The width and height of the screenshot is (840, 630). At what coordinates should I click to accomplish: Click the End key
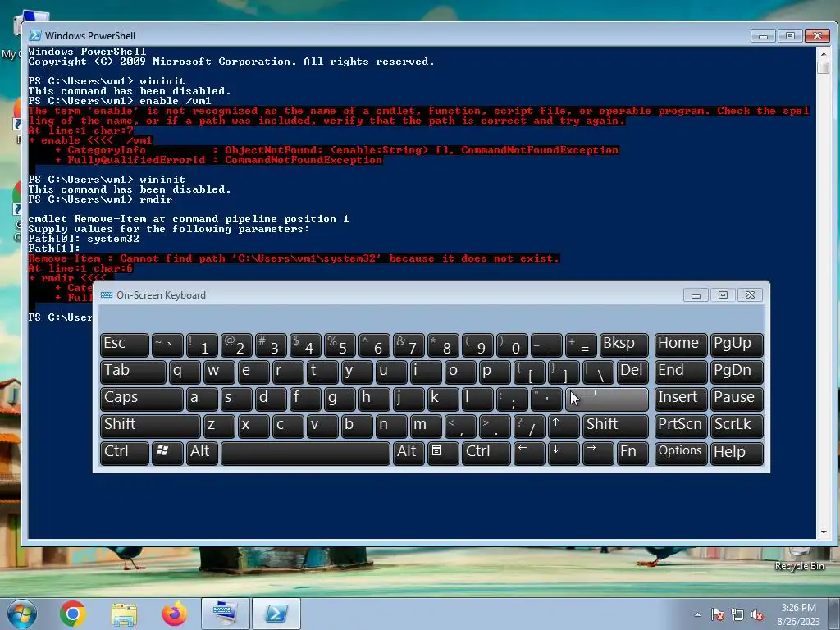coord(680,372)
